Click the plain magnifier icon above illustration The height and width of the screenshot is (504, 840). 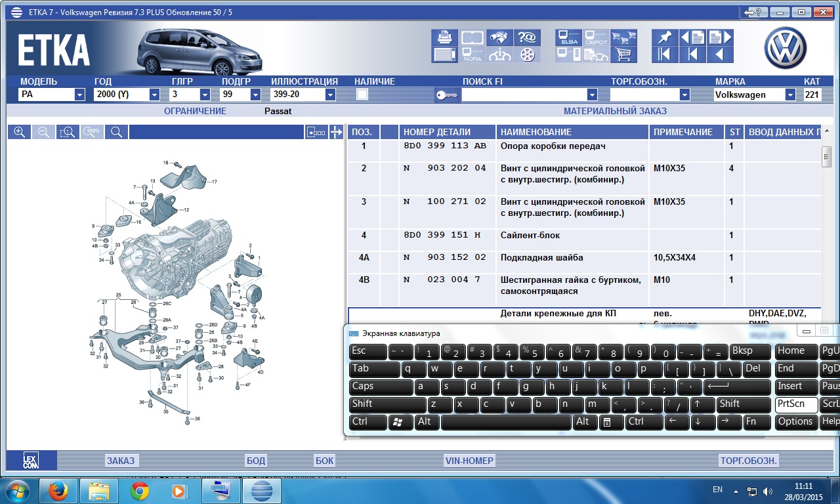pyautogui.click(x=116, y=132)
